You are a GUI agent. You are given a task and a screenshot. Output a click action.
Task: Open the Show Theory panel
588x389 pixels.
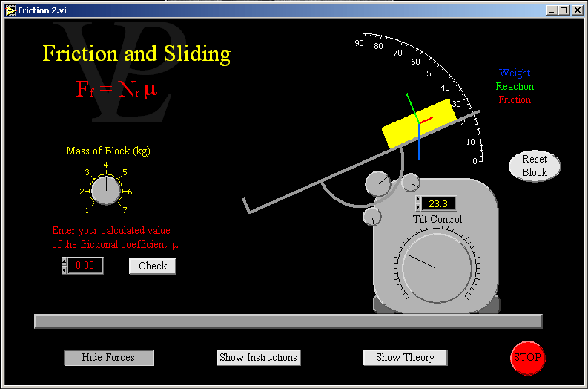pos(405,358)
